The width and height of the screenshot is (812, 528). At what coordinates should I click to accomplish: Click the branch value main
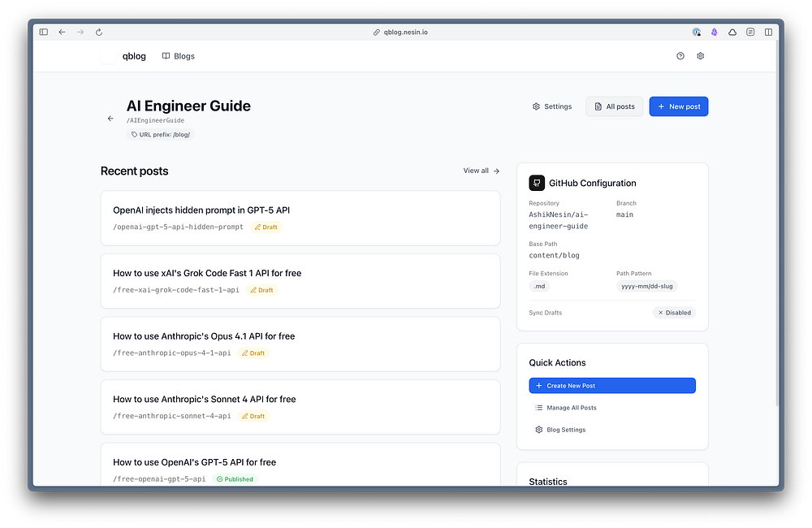(x=624, y=214)
